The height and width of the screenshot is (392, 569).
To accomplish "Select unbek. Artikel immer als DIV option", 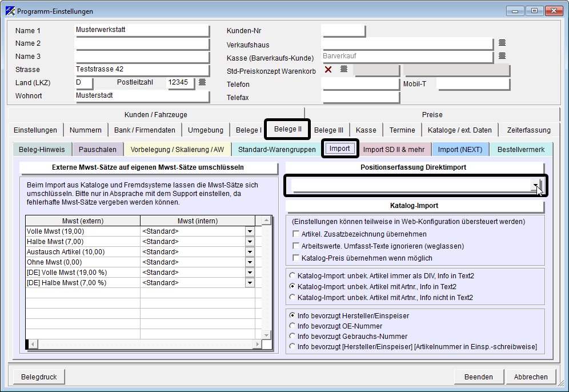I will click(x=292, y=275).
